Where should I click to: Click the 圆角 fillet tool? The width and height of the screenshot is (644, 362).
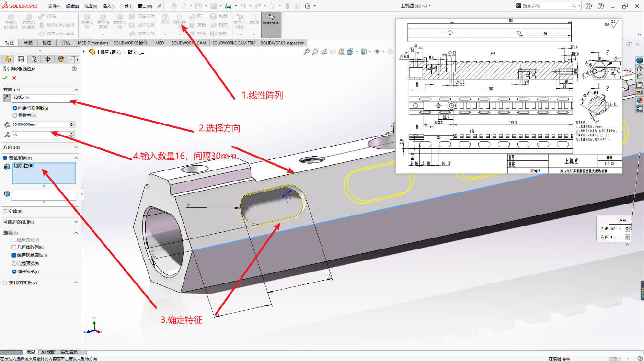pos(165,19)
